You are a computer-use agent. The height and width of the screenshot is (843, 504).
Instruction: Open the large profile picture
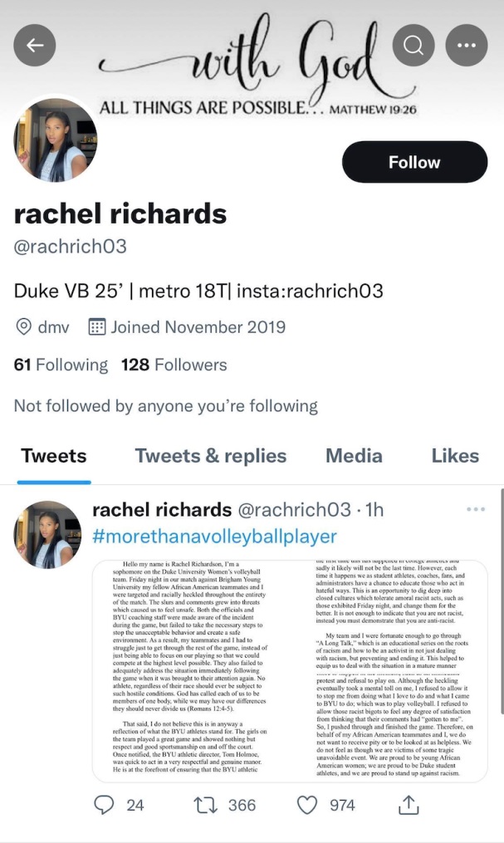click(56, 140)
